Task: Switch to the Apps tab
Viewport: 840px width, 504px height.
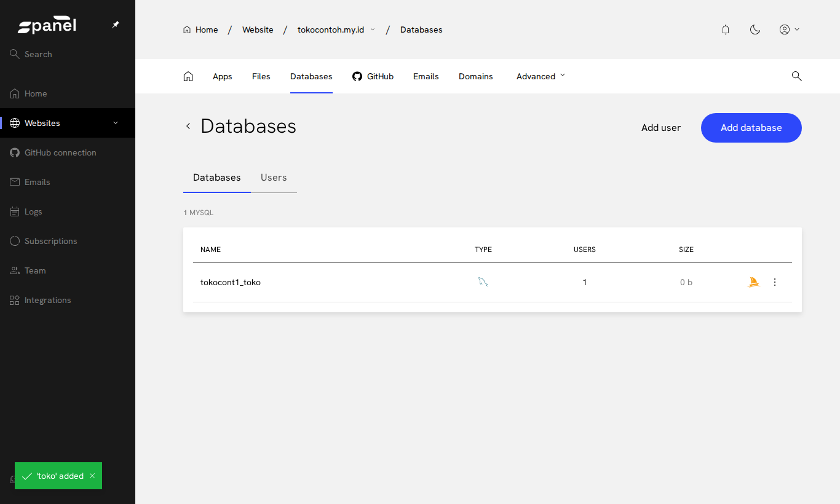Action: tap(223, 76)
